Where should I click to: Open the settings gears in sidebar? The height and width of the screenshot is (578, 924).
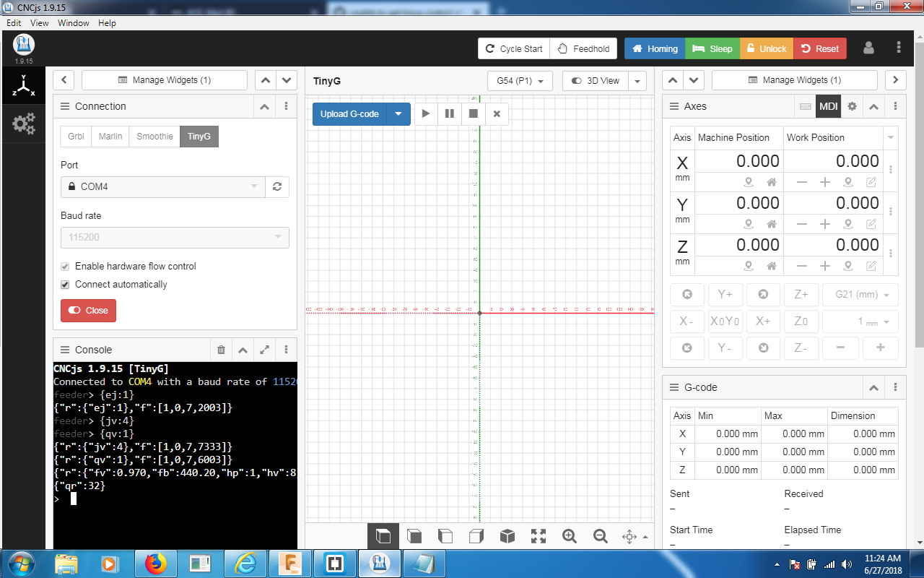point(24,124)
